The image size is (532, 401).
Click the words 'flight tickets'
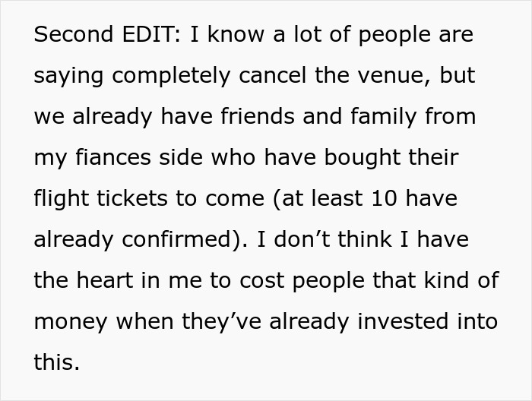(x=101, y=199)
